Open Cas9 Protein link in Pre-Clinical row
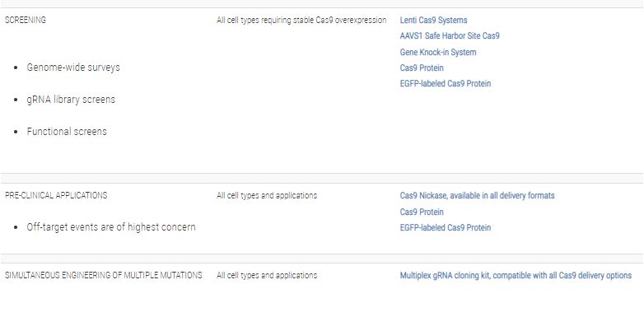 422,212
